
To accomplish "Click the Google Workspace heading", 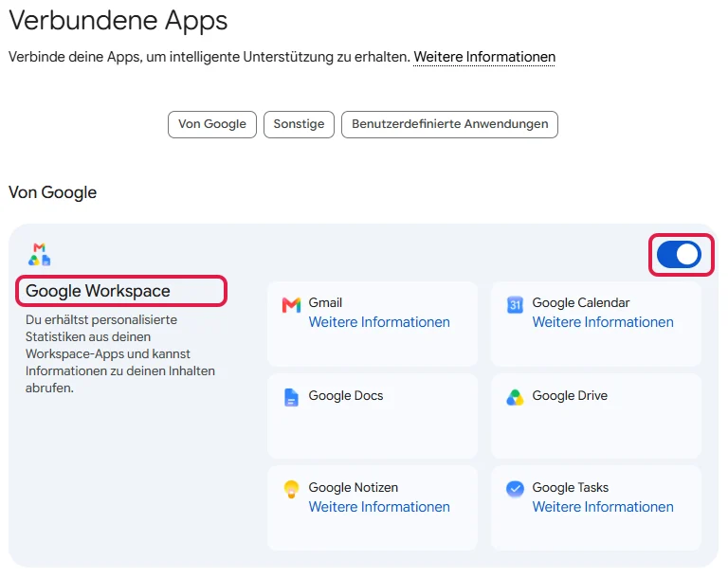I will point(98,291).
